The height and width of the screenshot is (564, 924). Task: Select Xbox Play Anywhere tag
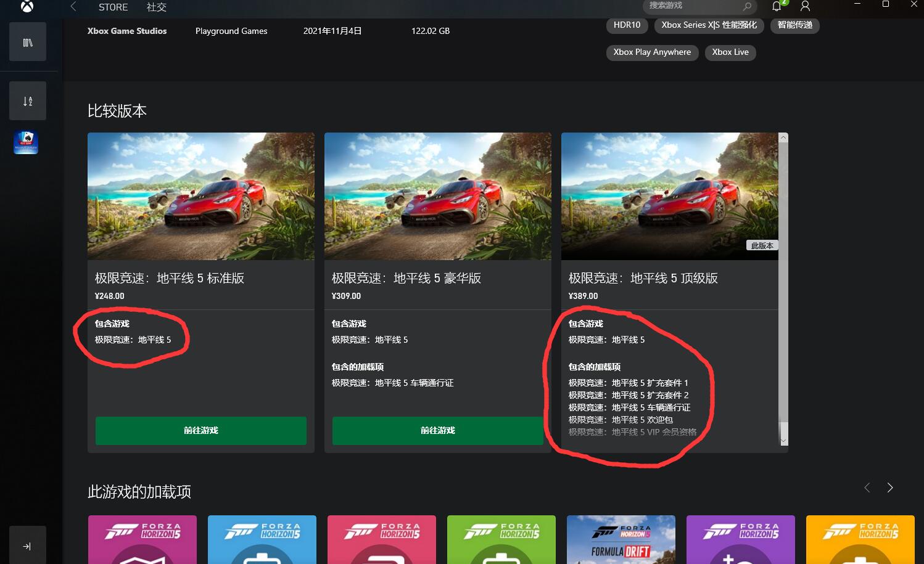point(652,52)
